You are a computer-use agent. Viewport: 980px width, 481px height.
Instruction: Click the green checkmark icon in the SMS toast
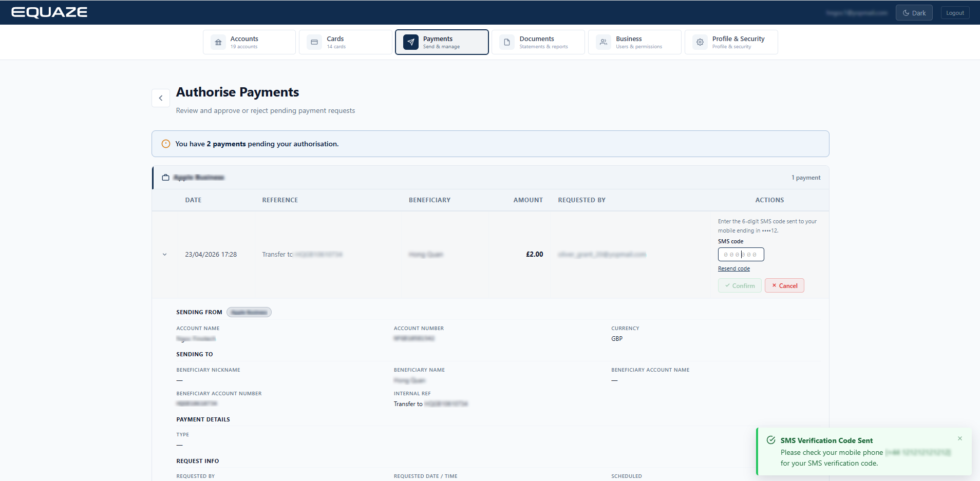click(771, 440)
